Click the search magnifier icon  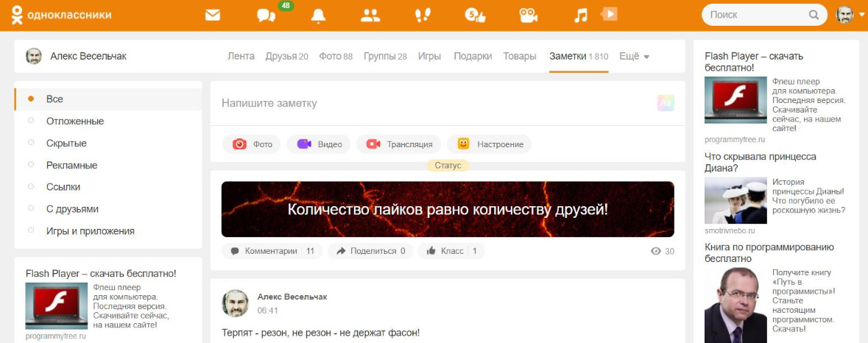(814, 15)
